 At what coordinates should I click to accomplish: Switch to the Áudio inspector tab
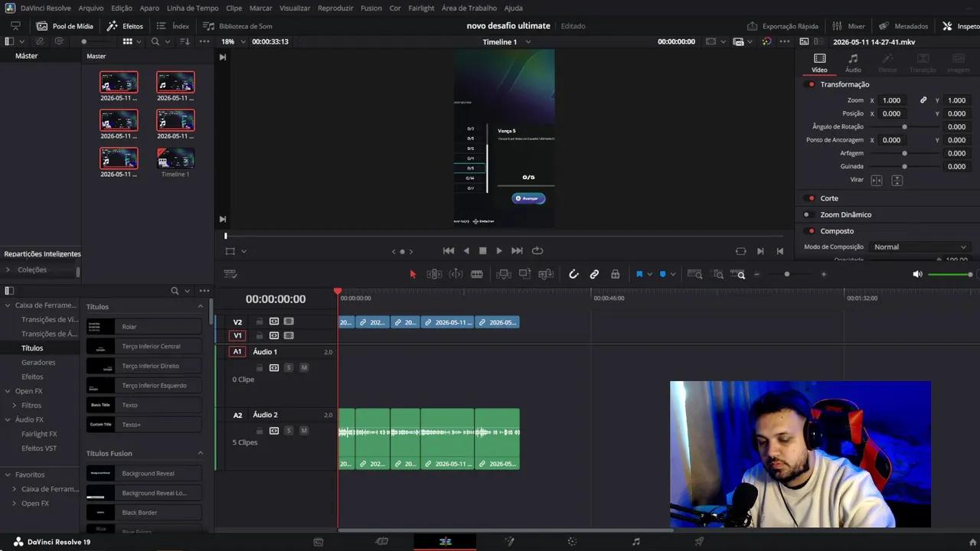[853, 63]
